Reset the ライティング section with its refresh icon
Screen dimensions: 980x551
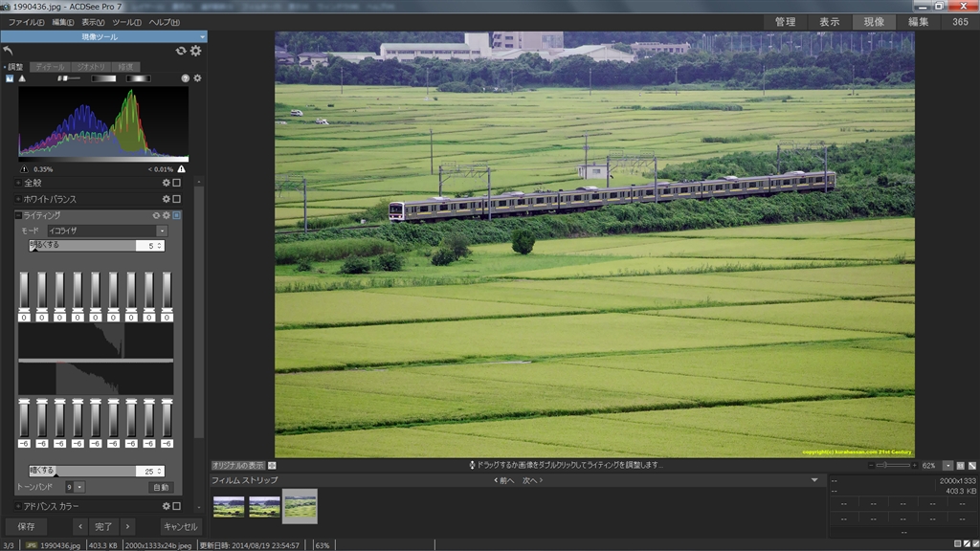pos(156,215)
